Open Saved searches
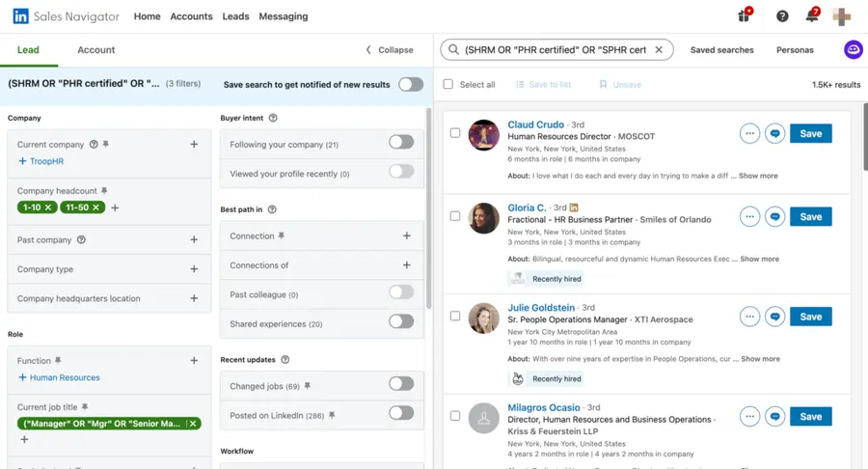The image size is (868, 469). [x=721, y=50]
